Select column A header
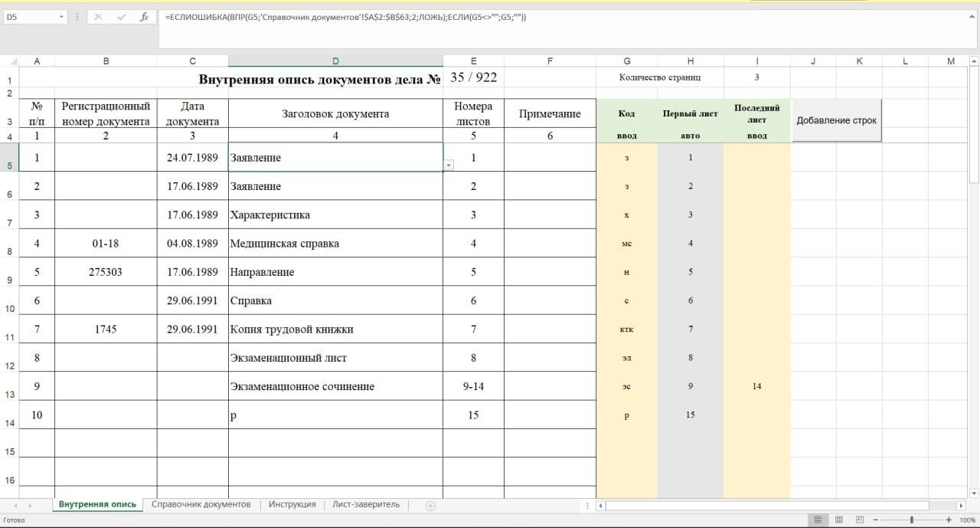 point(37,61)
